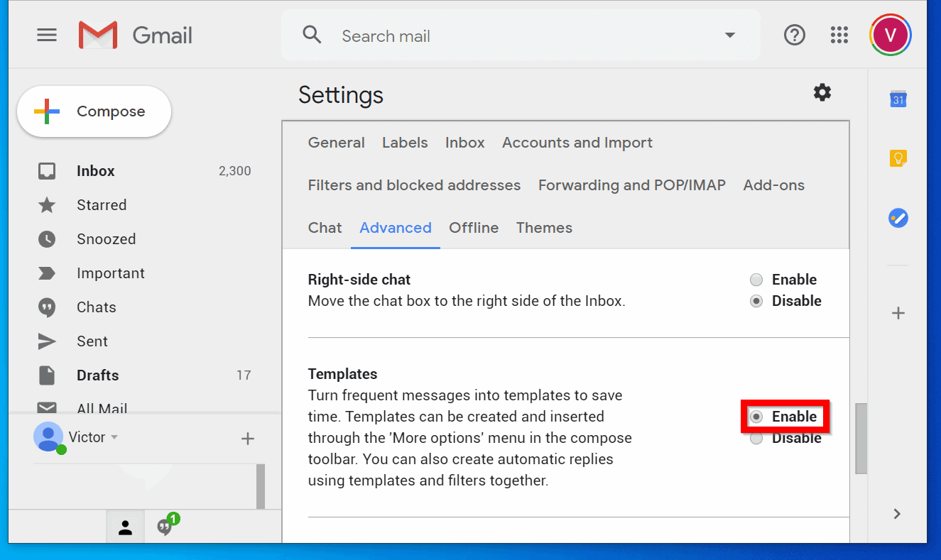Start a new chat with plus icon
The height and width of the screenshot is (560, 941).
[x=247, y=439]
